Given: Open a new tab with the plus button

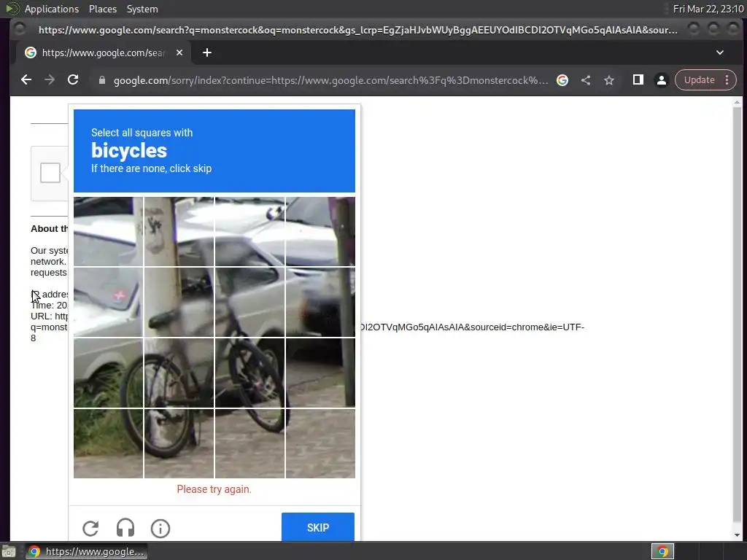Looking at the screenshot, I should 206,52.
